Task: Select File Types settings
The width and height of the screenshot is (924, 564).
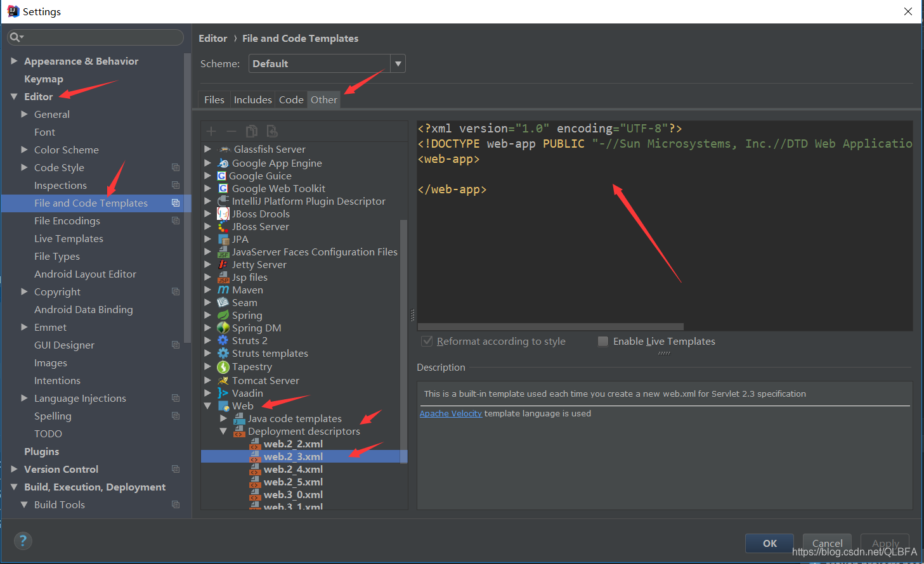Action: click(57, 256)
